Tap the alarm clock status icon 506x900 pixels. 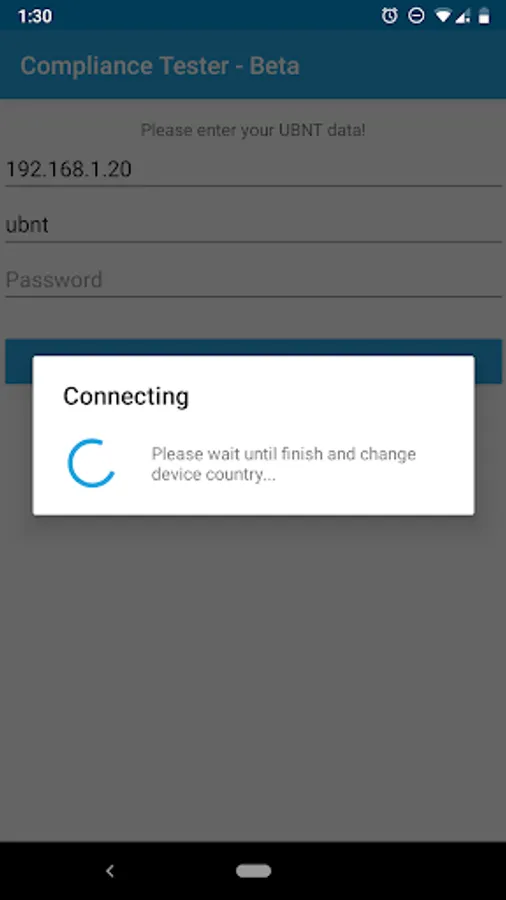click(x=390, y=16)
